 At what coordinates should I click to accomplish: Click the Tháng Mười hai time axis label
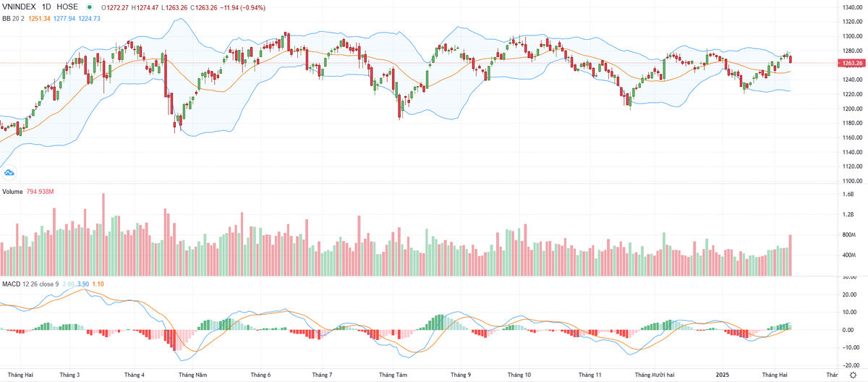click(x=653, y=375)
